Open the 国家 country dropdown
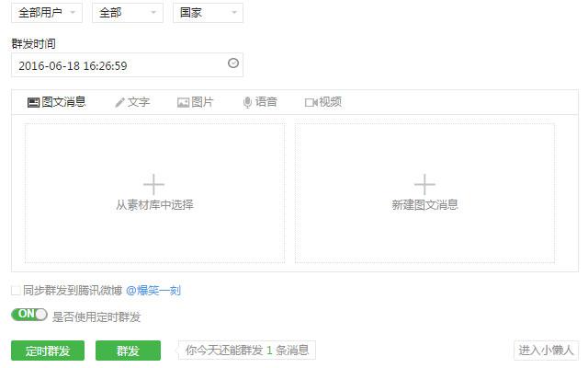Screen dimensions: 588x368 [208, 13]
